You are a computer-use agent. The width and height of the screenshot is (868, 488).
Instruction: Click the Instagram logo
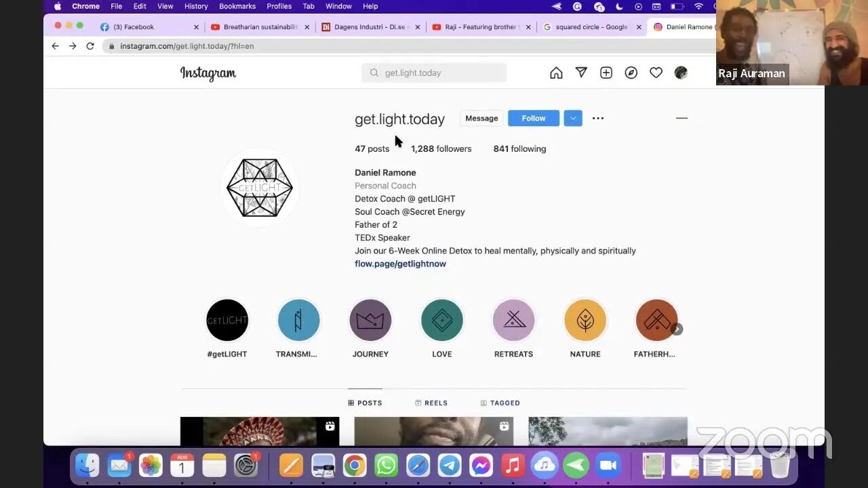pos(208,73)
